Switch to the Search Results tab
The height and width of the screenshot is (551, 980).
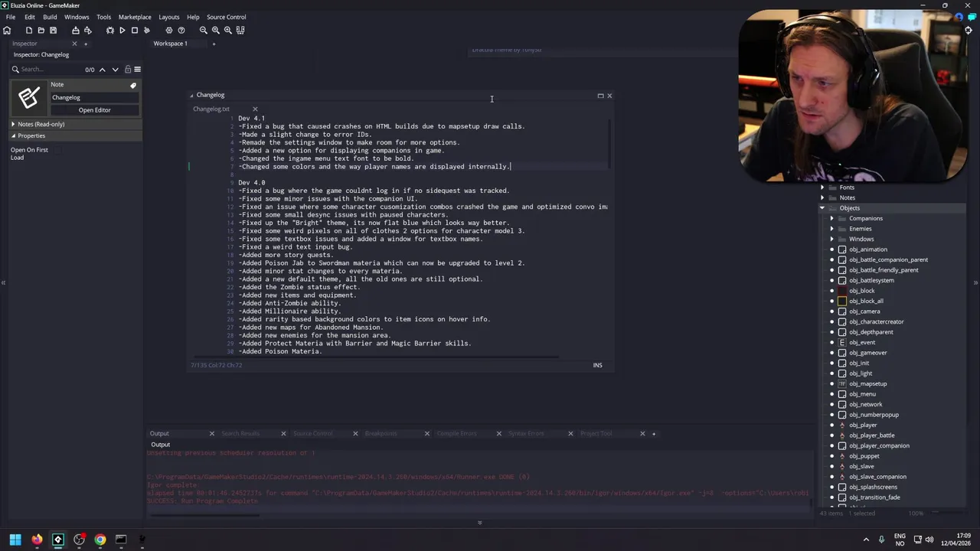point(240,434)
